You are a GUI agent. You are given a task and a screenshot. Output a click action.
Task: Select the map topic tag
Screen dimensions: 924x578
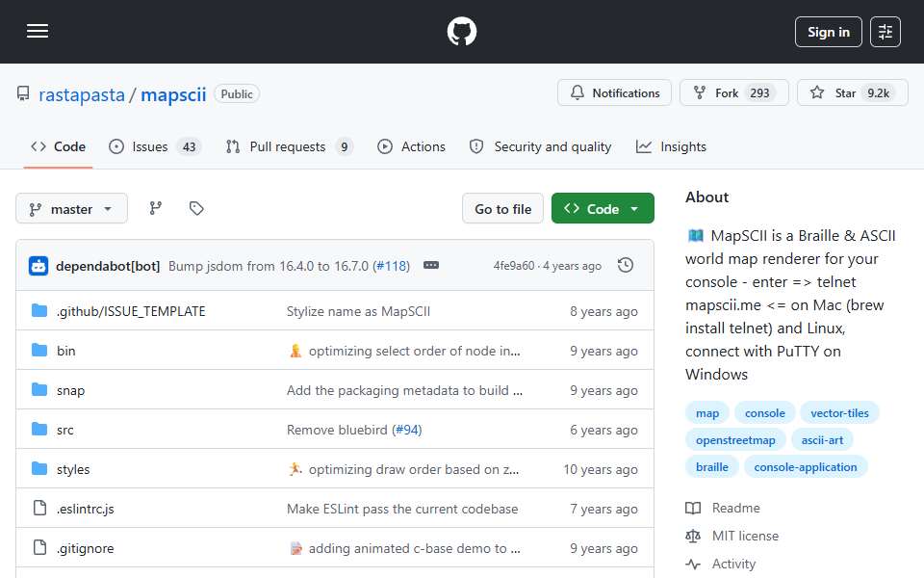(x=707, y=413)
